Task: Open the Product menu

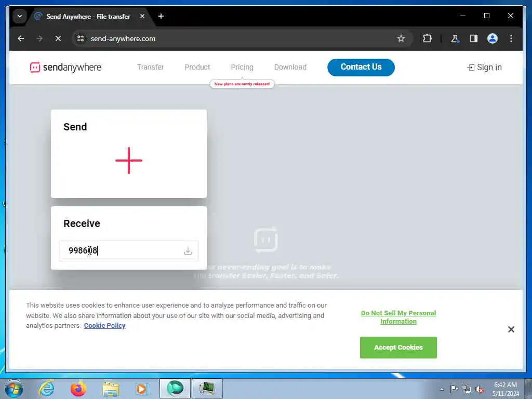Action: click(197, 67)
